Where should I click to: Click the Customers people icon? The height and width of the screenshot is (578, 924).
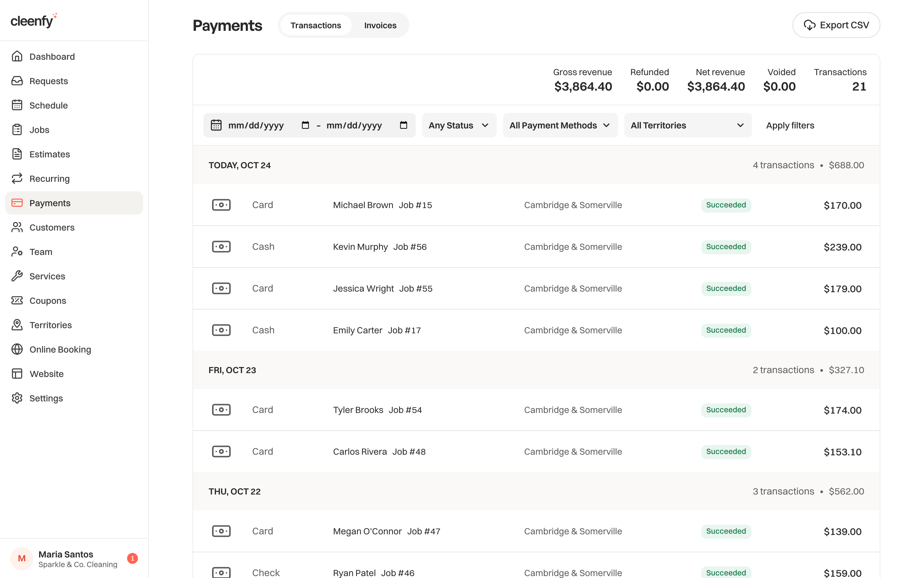pos(17,227)
